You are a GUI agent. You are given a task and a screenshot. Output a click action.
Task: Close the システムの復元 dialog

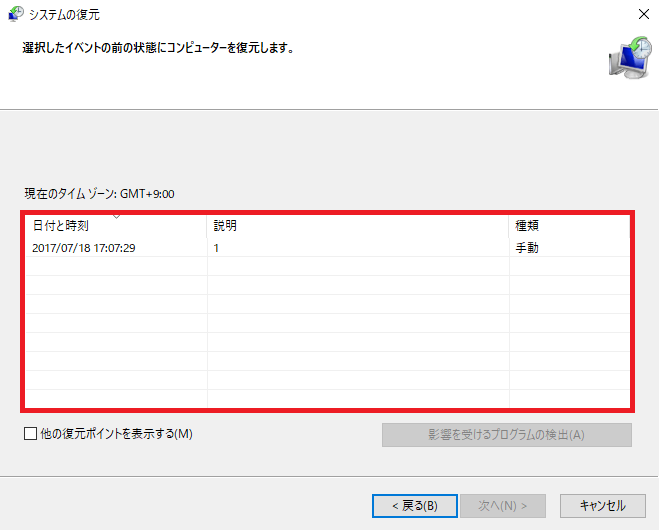(x=643, y=14)
